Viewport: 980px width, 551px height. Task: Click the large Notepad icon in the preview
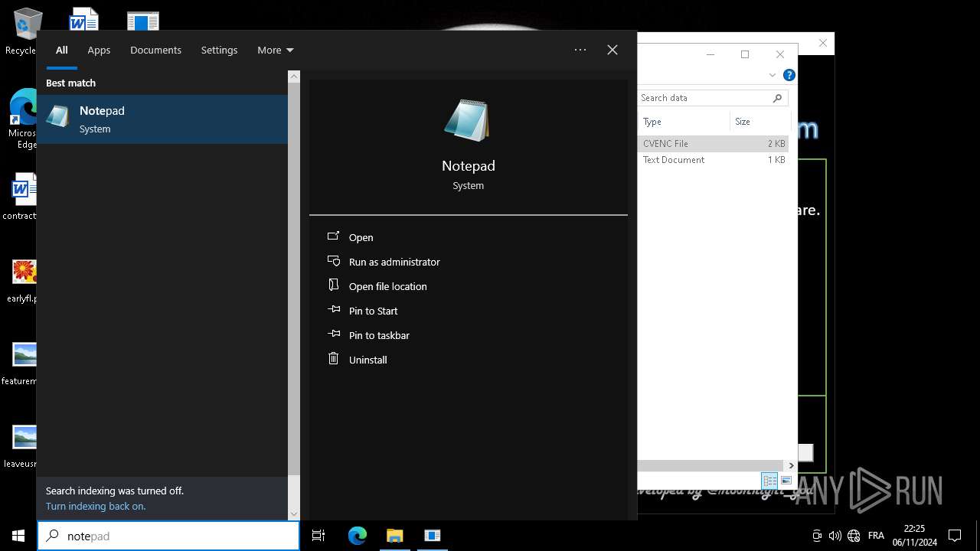467,120
